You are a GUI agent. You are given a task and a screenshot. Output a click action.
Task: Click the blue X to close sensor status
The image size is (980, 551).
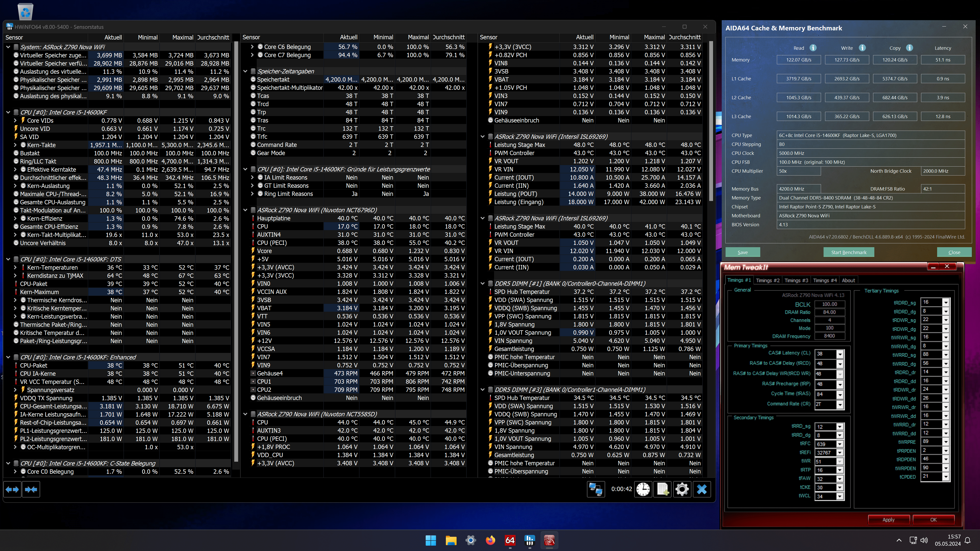click(702, 489)
